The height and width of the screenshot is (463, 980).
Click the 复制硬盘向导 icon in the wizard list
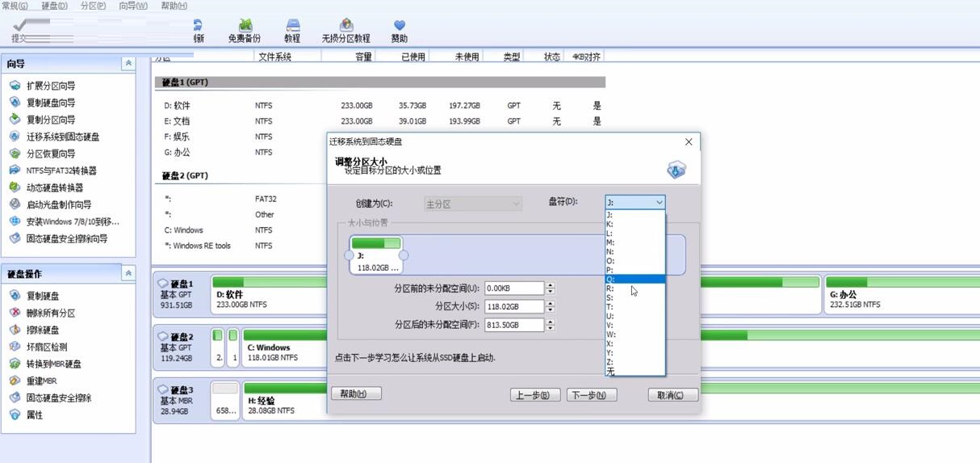15,103
